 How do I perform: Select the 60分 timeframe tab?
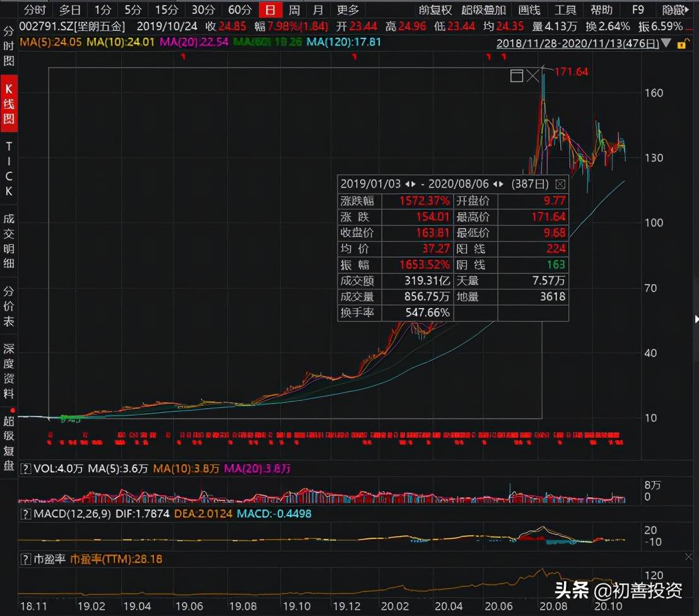(x=240, y=10)
